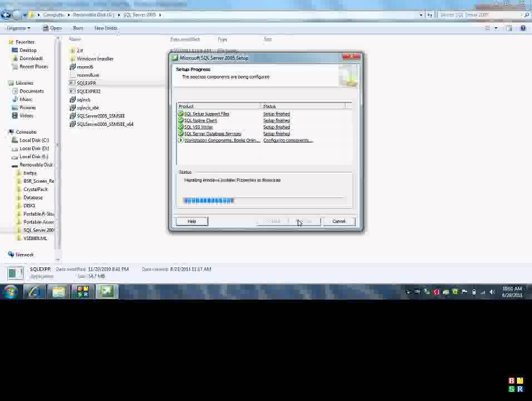Select SQLServer2005_SSMSEE_x64 file
This screenshot has width=532, height=401.
[105, 124]
